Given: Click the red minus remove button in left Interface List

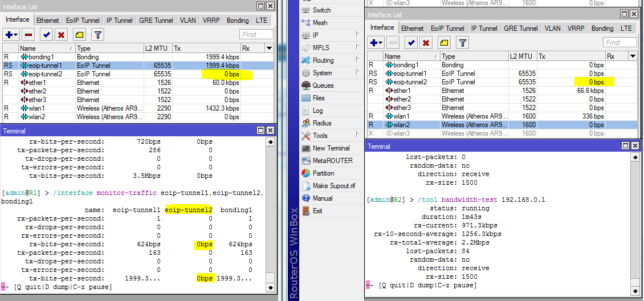Looking at the screenshot, I should (x=28, y=35).
